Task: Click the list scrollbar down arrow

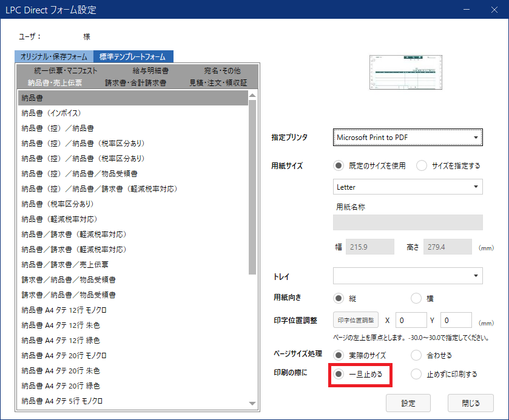Action: 252,404
